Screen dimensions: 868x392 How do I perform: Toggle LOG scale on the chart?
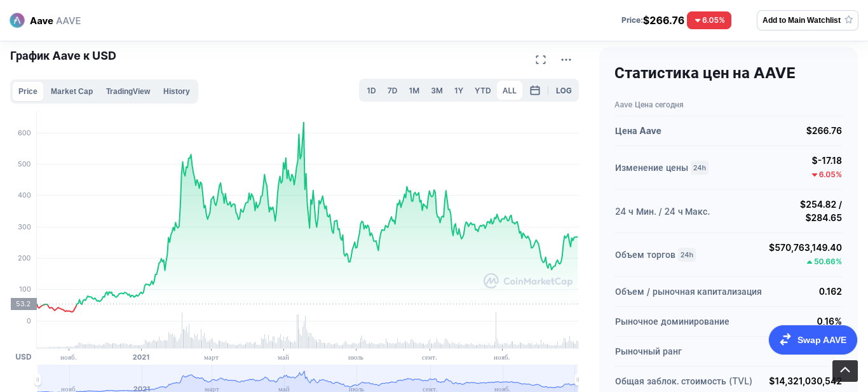(564, 90)
